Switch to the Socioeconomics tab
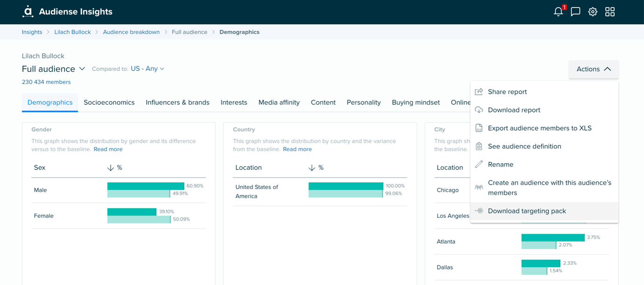 click(109, 102)
